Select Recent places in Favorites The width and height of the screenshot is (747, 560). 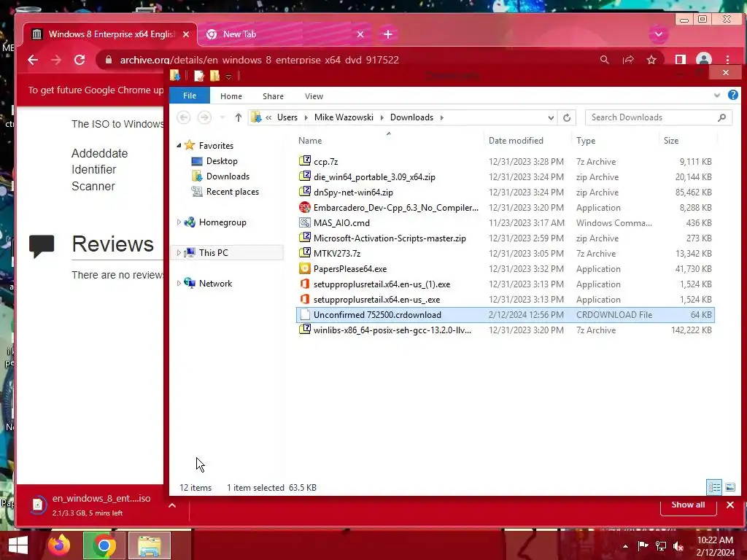click(233, 192)
